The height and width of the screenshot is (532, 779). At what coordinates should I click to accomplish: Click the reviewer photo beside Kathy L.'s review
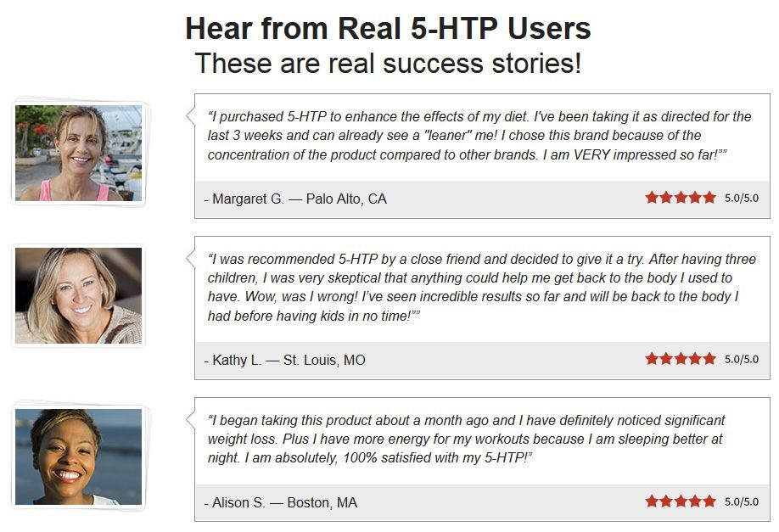[79, 295]
